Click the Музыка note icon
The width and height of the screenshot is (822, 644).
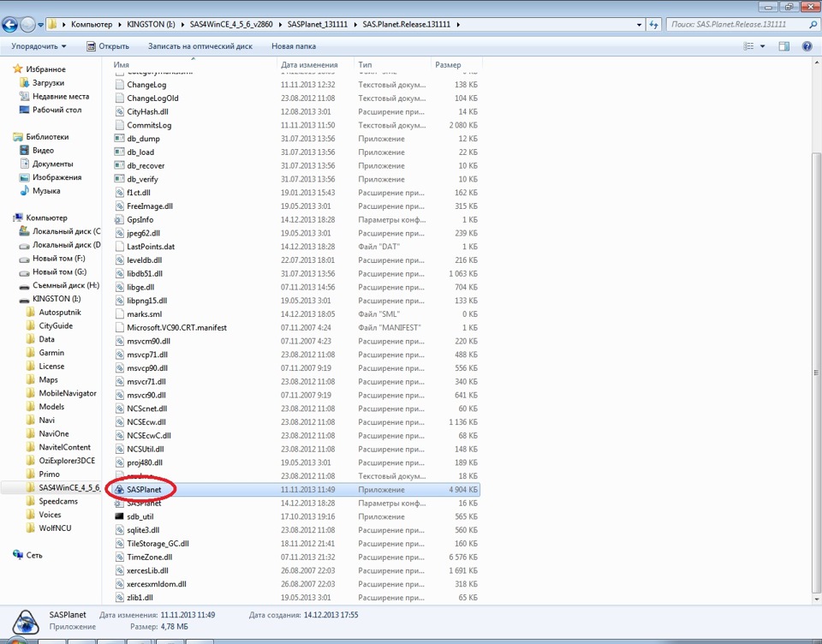coord(24,191)
